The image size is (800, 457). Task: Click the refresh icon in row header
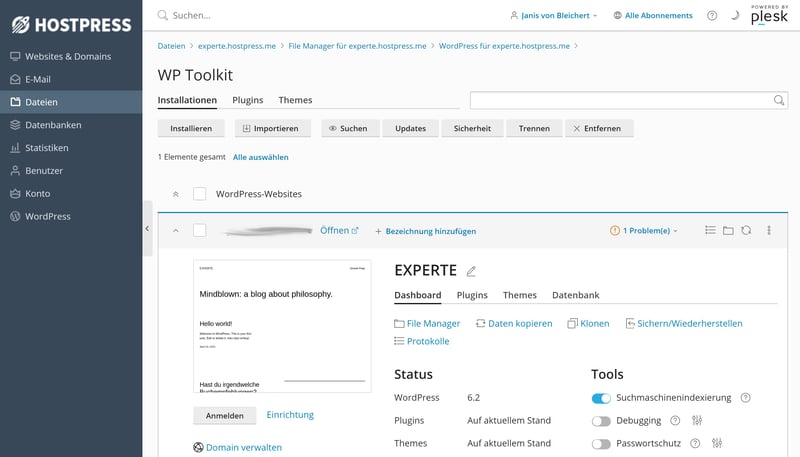tap(746, 231)
